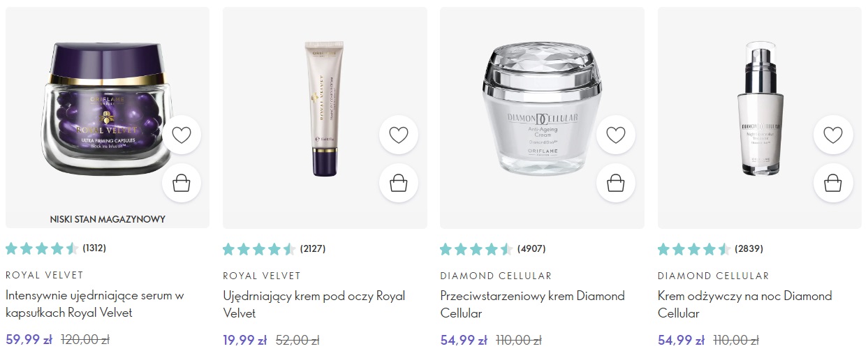The width and height of the screenshot is (868, 358).
Task: Open 'Ujędrniający krem pod oczy Royal Velvet' link
Action: coord(314,304)
